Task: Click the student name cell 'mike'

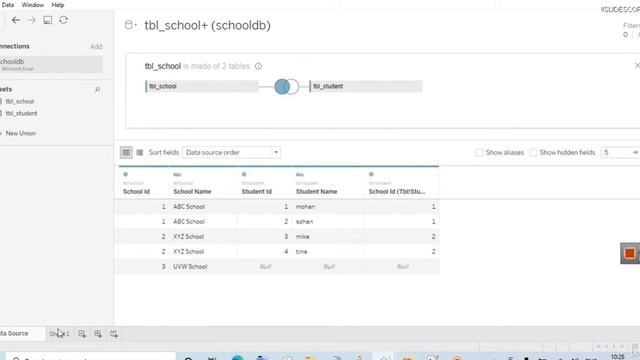Action: [302, 237]
